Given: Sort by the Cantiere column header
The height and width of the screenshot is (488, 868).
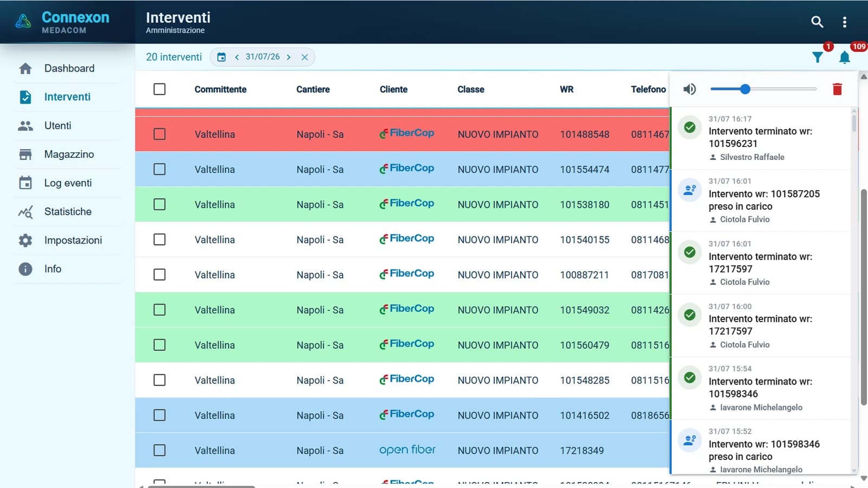Looking at the screenshot, I should [313, 89].
